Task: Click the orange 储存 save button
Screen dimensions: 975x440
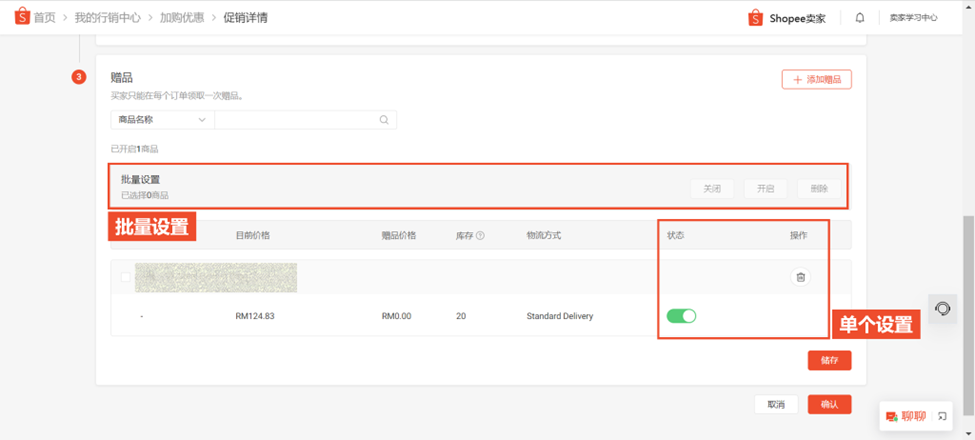Action: (829, 360)
